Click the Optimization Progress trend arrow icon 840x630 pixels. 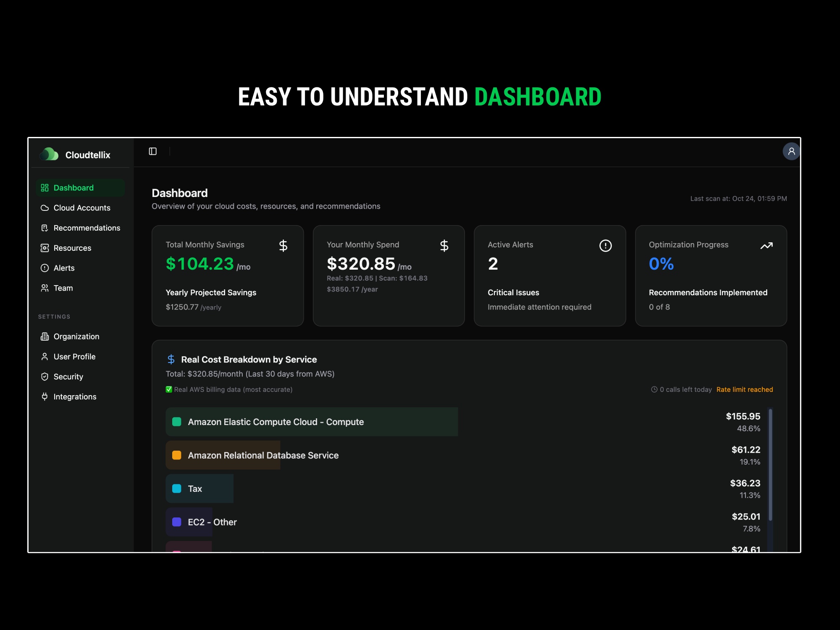[x=766, y=246]
